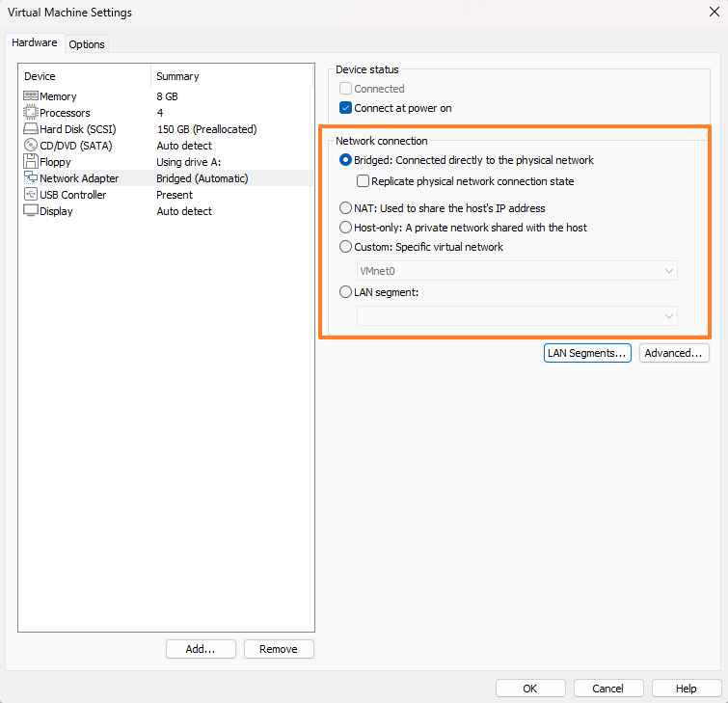Select the Network Adapter label

79,178
